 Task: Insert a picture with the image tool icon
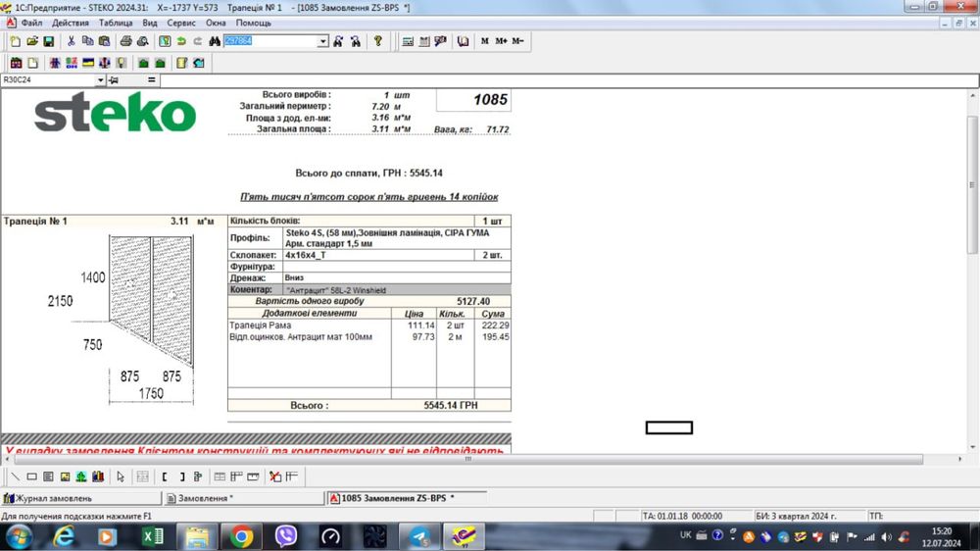(65, 476)
